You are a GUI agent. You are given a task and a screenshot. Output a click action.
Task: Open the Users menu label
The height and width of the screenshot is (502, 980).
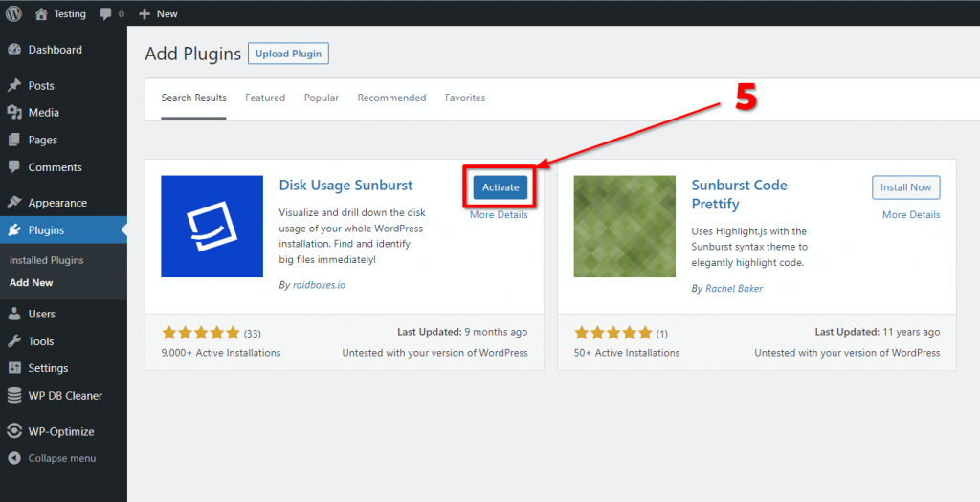pos(42,314)
